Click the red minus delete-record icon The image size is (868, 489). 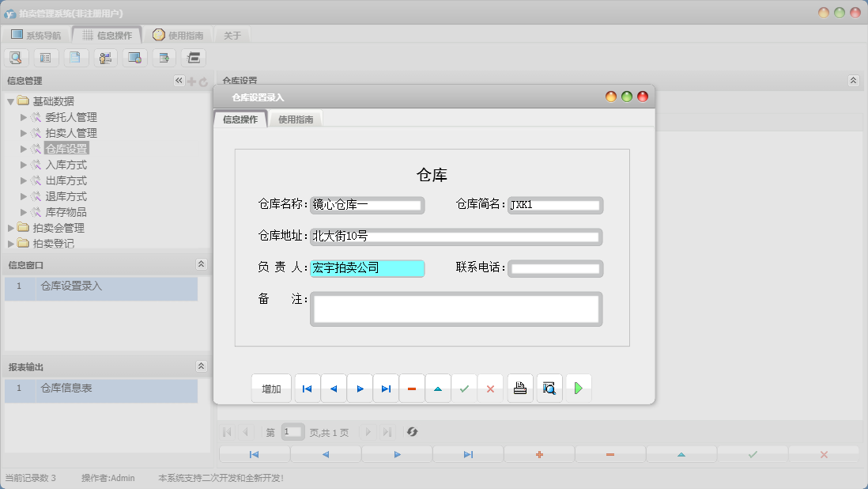coord(412,388)
